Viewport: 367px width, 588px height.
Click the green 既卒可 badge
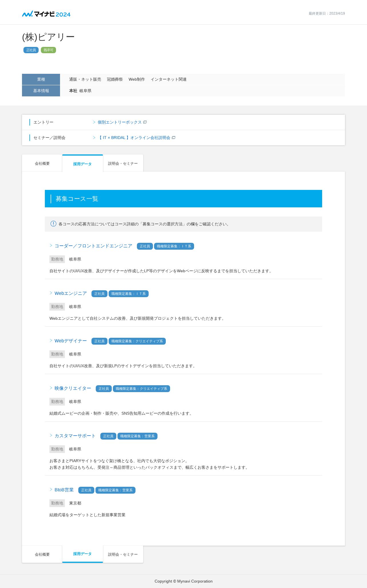coord(48,50)
